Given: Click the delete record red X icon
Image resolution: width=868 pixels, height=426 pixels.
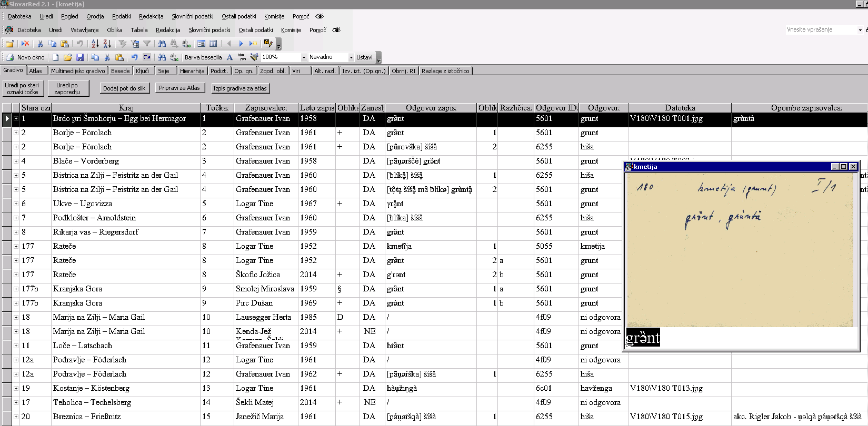Looking at the screenshot, I should 25,44.
